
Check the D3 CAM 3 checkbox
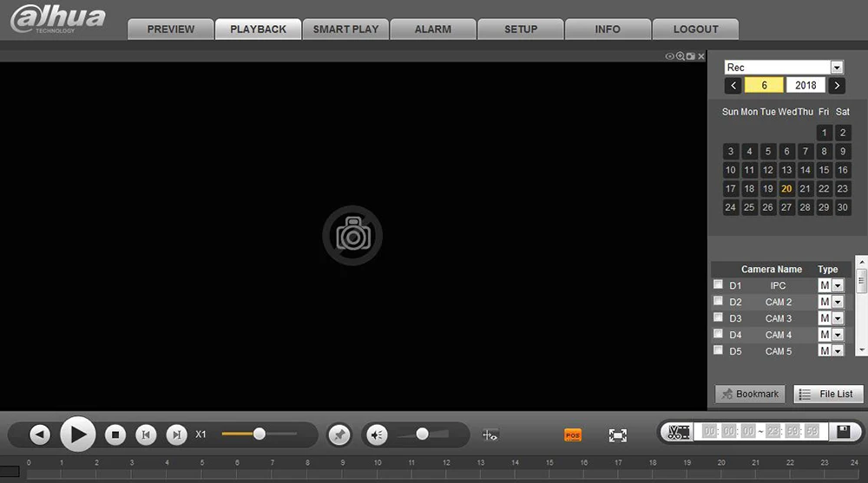(x=718, y=317)
